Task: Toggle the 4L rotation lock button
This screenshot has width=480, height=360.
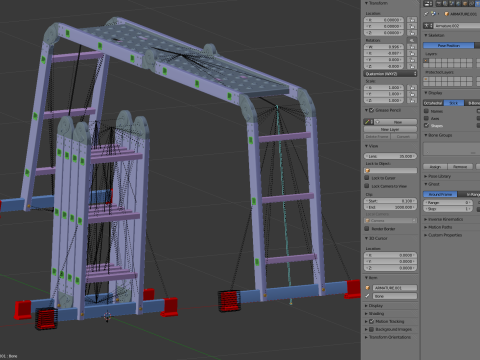Action: click(412, 40)
